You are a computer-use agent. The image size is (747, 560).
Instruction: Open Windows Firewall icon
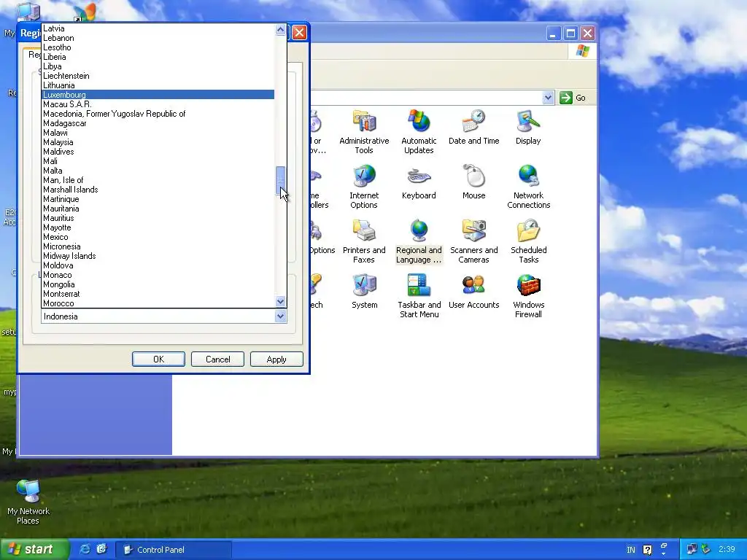[528, 296]
